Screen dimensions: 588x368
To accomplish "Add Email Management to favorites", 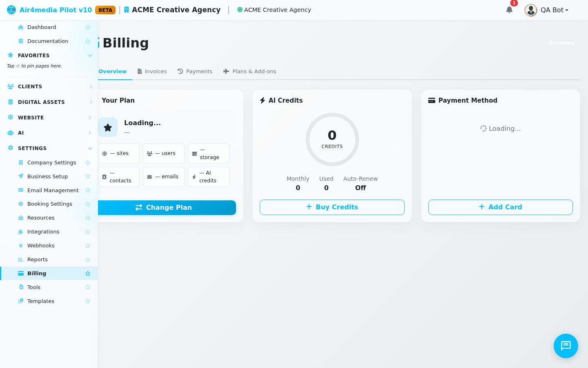I will coord(88,190).
